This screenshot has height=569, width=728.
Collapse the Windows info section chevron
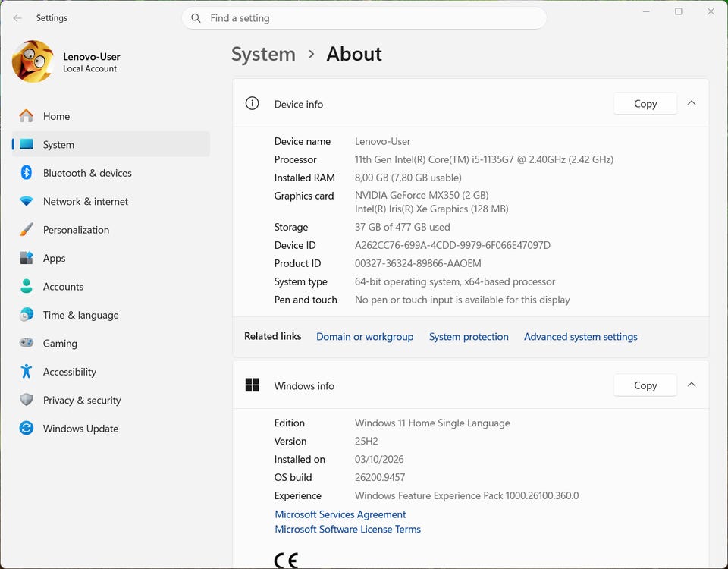point(692,385)
